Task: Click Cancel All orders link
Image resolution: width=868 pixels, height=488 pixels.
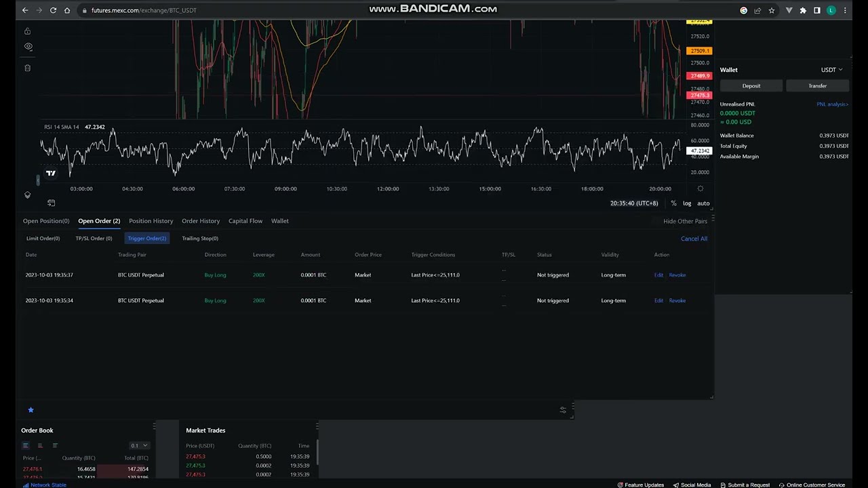Action: (x=694, y=239)
